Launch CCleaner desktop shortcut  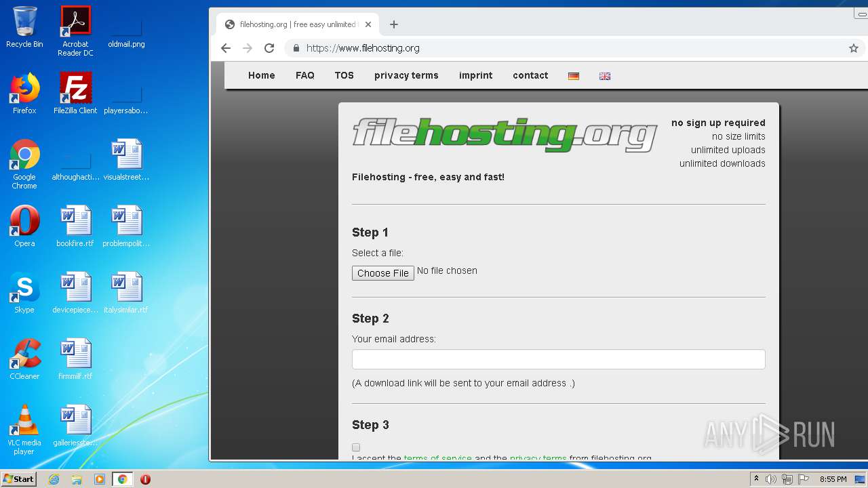(x=24, y=359)
